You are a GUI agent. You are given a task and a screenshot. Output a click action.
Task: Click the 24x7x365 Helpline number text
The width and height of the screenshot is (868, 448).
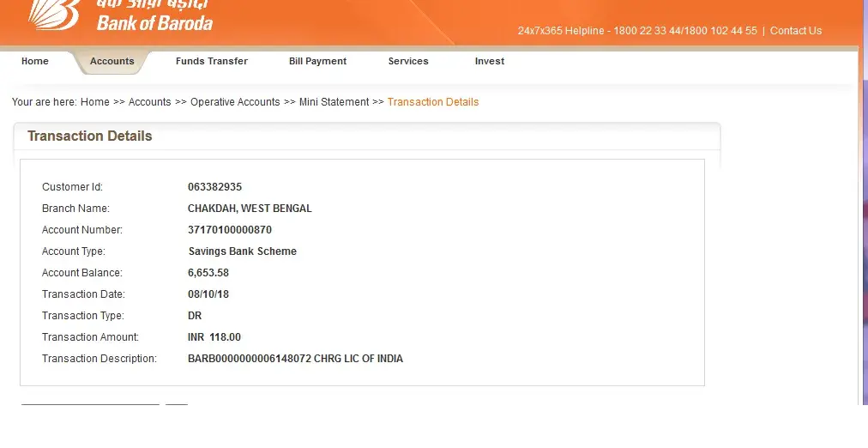tap(637, 31)
